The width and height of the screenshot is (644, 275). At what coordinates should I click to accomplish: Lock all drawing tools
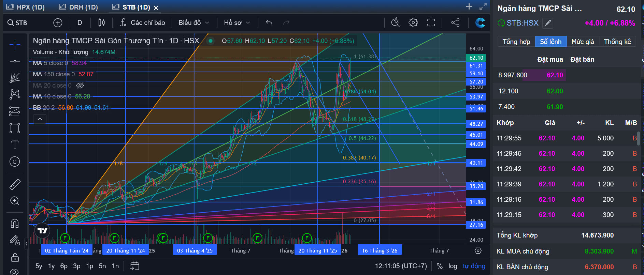(15, 257)
